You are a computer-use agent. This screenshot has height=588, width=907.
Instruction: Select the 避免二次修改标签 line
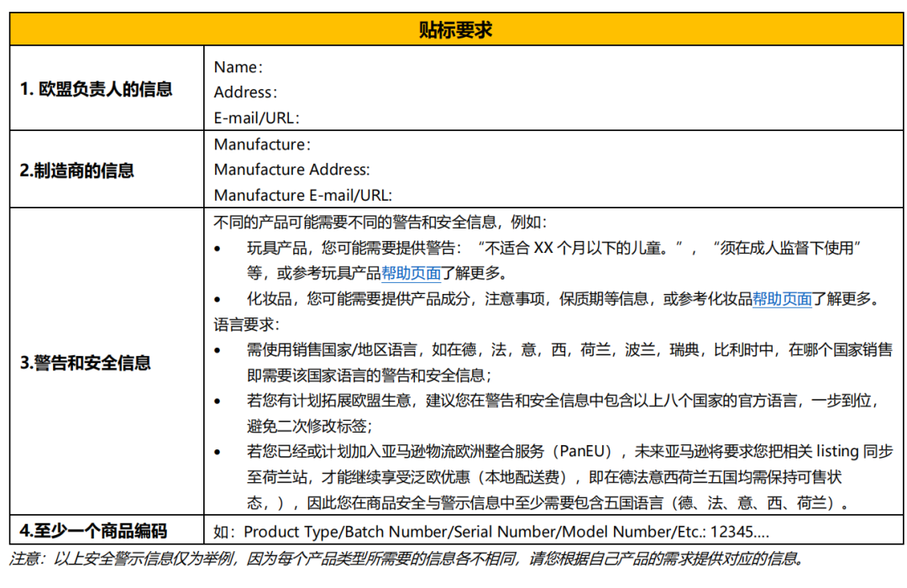pos(310,426)
